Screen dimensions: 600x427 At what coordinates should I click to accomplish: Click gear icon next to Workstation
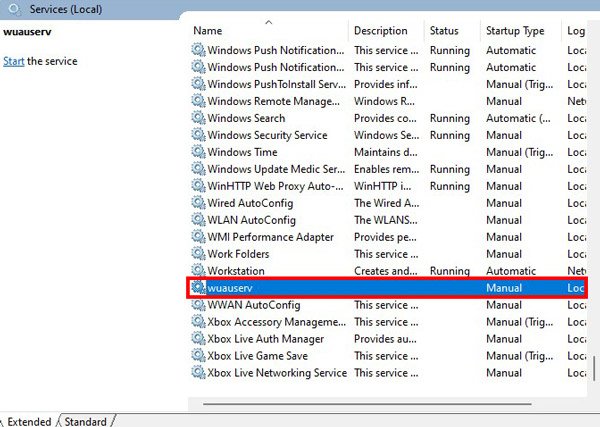click(x=198, y=271)
